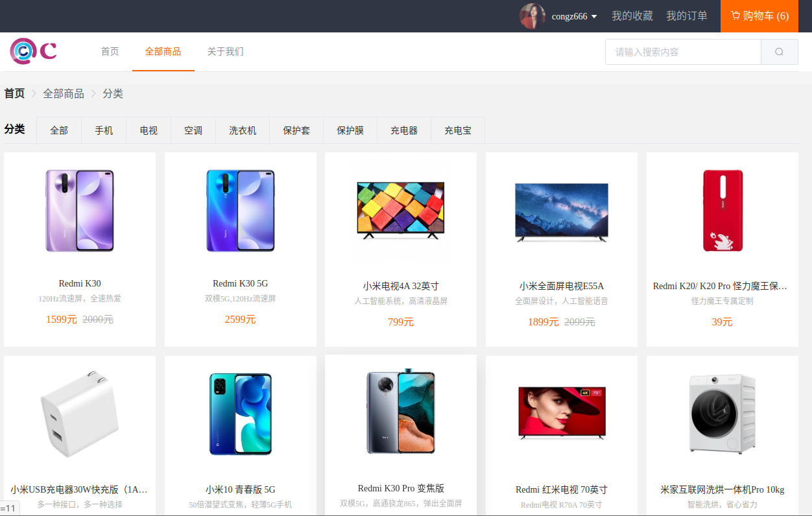Click the Redmi K30 5G product title
812x516 pixels.
[241, 283]
